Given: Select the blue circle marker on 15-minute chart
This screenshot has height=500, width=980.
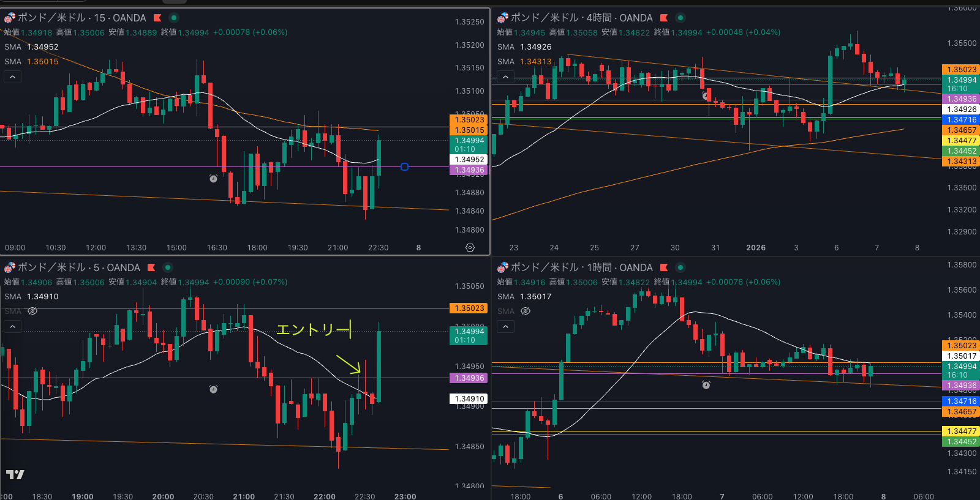Looking at the screenshot, I should pos(404,166).
